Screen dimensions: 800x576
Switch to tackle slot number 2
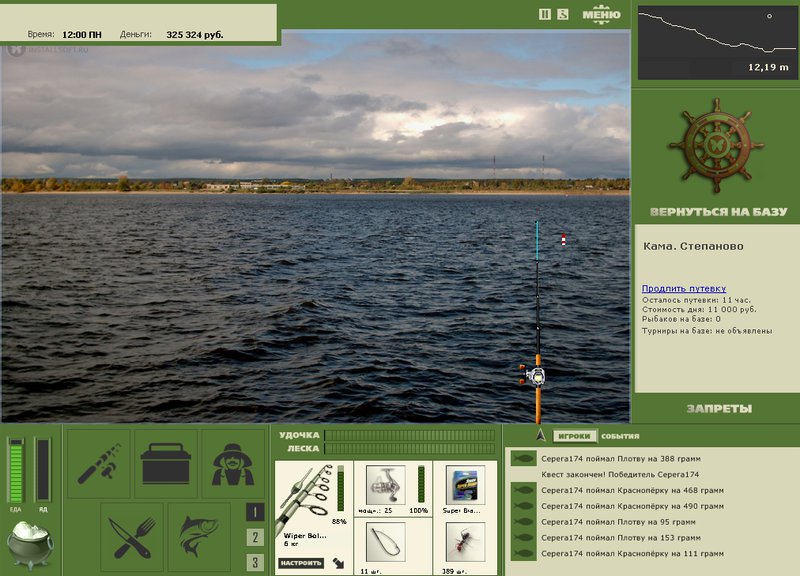255,537
